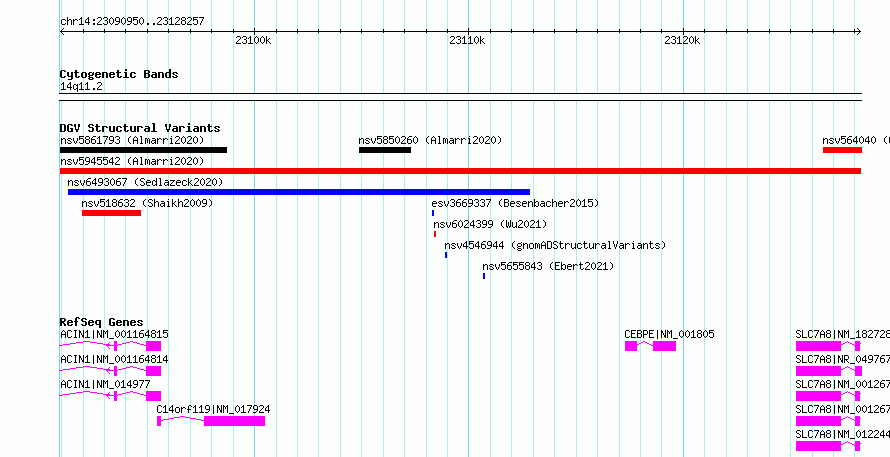Click the small blue mark under nsv5655843
890x457 pixels.
pyautogui.click(x=484, y=276)
